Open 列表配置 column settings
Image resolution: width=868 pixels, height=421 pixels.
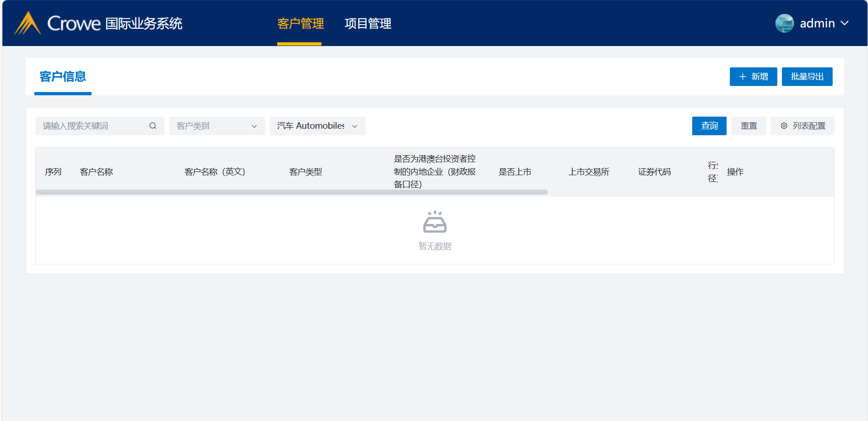coord(803,126)
